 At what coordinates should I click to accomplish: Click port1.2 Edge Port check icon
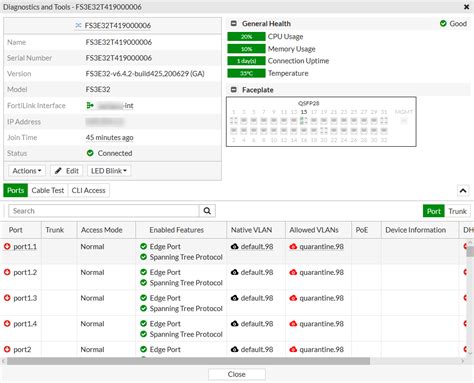[144, 272]
